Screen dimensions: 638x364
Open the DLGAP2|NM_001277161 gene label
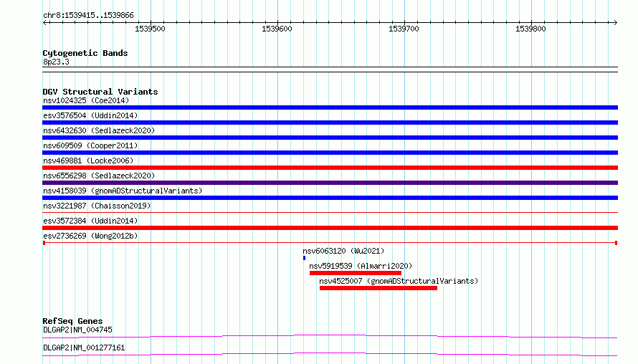coord(84,348)
